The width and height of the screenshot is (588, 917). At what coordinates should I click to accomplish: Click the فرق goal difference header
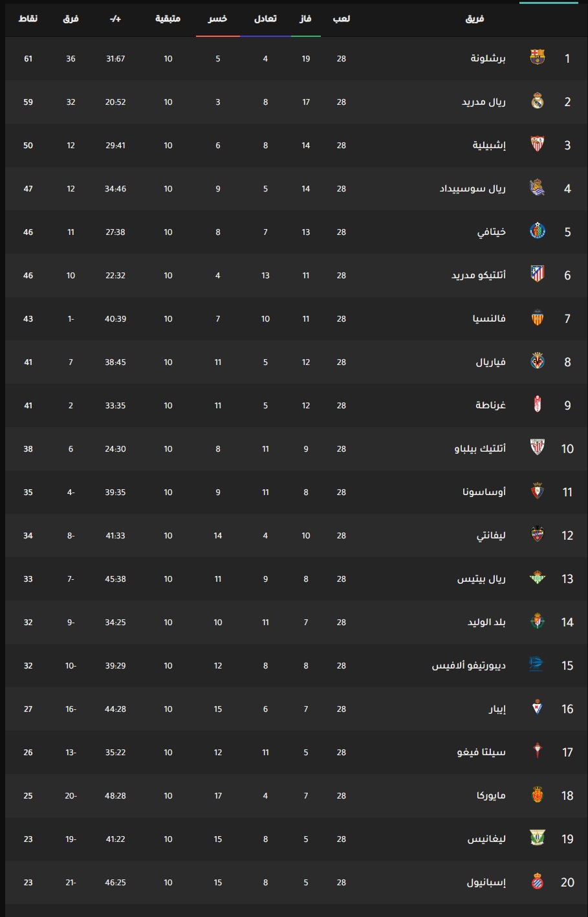coord(71,19)
